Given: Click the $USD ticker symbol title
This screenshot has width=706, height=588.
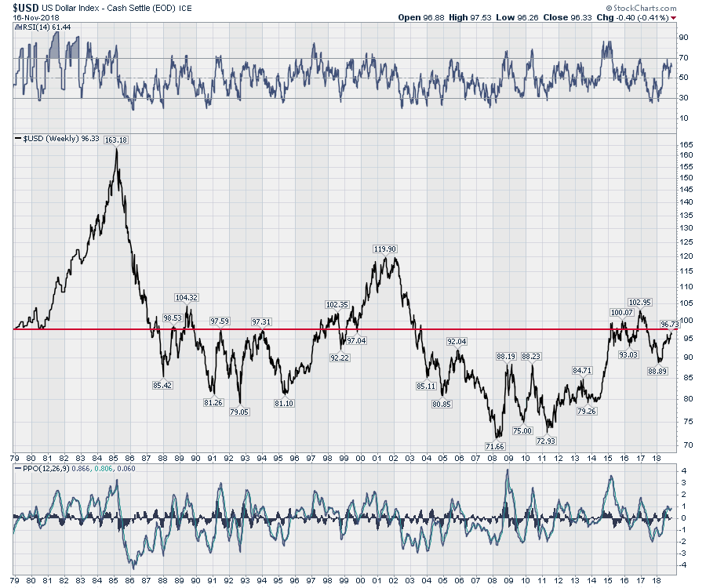Looking at the screenshot, I should click(26, 8).
